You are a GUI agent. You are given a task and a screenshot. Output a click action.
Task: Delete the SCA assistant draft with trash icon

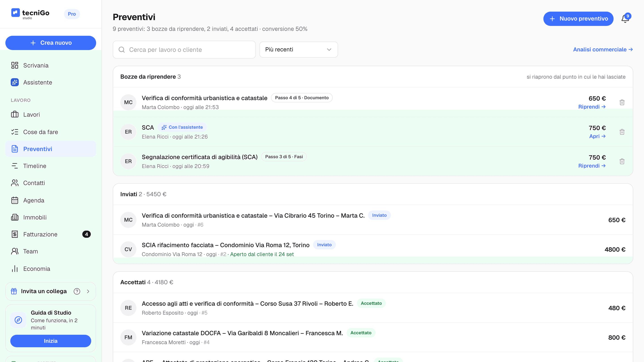coord(622,132)
